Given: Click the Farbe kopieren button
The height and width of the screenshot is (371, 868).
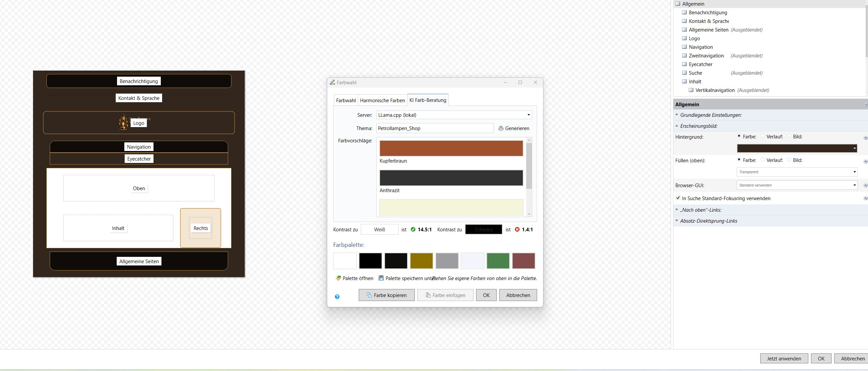Looking at the screenshot, I should 387,295.
